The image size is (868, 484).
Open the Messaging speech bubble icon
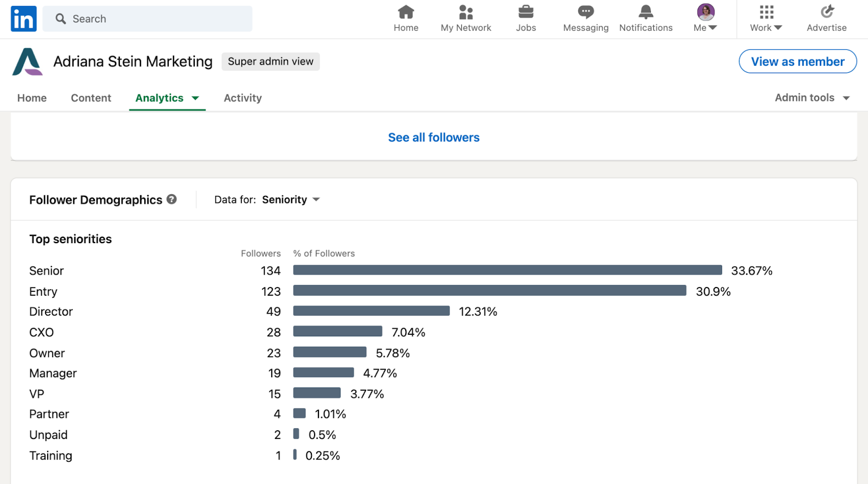586,12
